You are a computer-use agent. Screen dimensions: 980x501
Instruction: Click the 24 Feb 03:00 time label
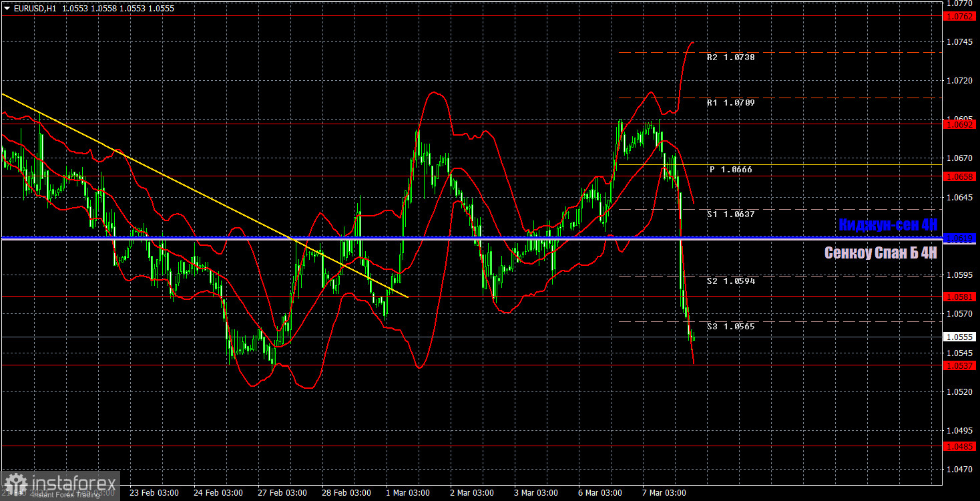[x=218, y=493]
